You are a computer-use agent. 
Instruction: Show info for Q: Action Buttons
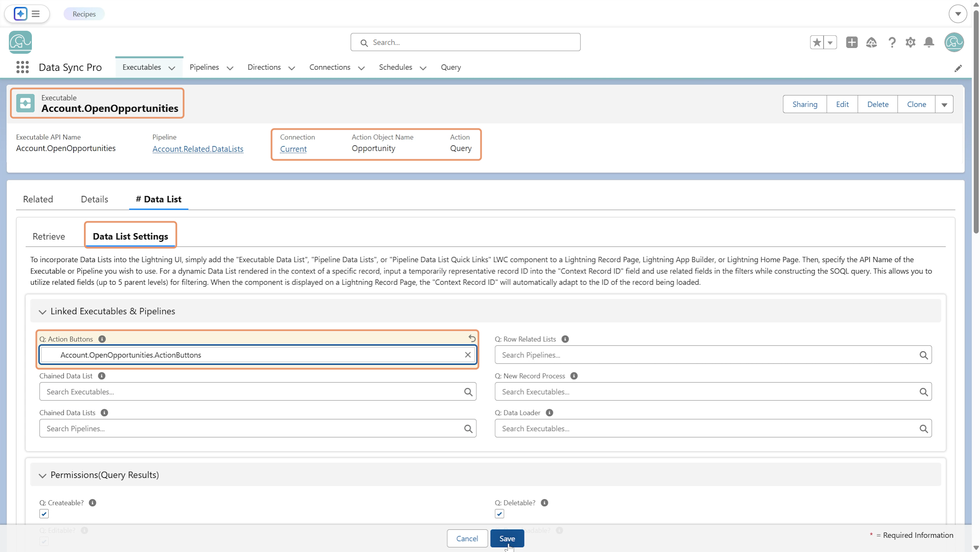[x=102, y=339]
